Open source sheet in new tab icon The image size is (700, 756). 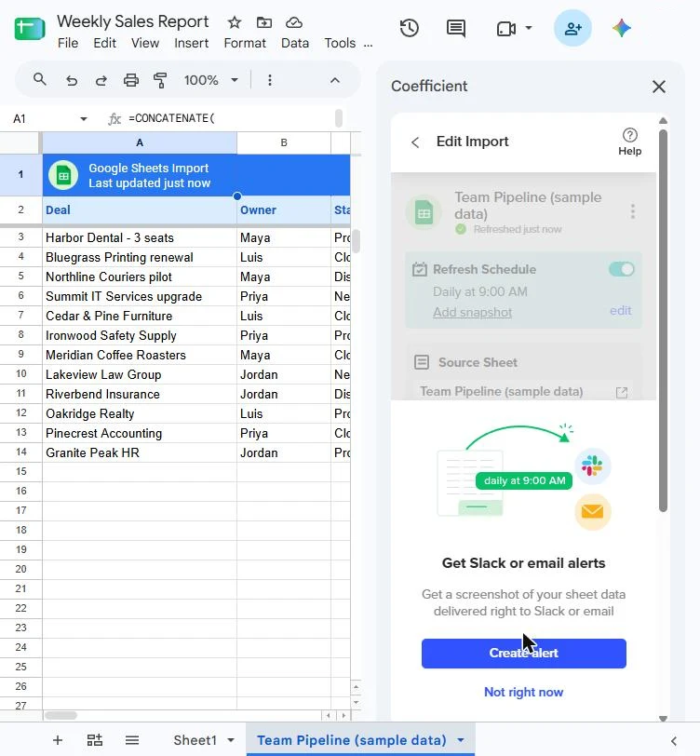pyautogui.click(x=622, y=393)
